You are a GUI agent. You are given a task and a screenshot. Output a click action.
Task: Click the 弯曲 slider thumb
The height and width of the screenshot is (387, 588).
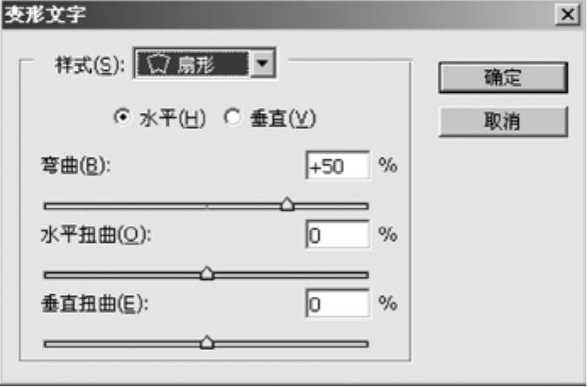pos(287,204)
